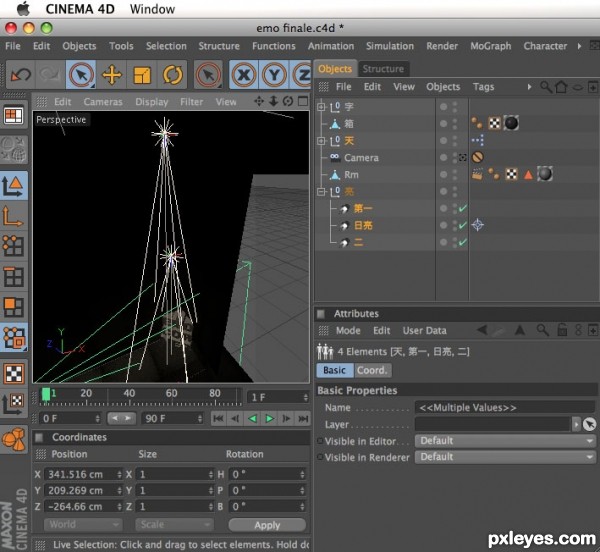Open the Visible in Editor dropdown
This screenshot has width=600, height=552.
click(505, 441)
